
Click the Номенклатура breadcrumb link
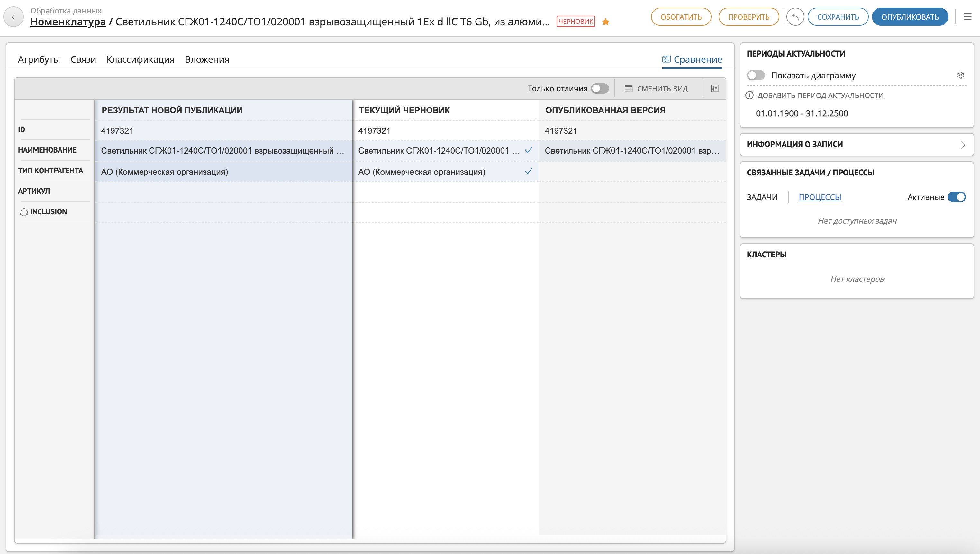(68, 22)
